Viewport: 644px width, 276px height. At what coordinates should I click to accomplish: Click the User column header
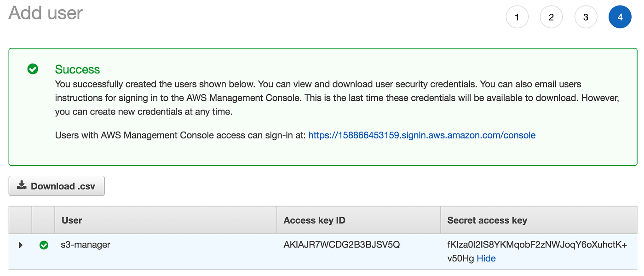point(72,220)
